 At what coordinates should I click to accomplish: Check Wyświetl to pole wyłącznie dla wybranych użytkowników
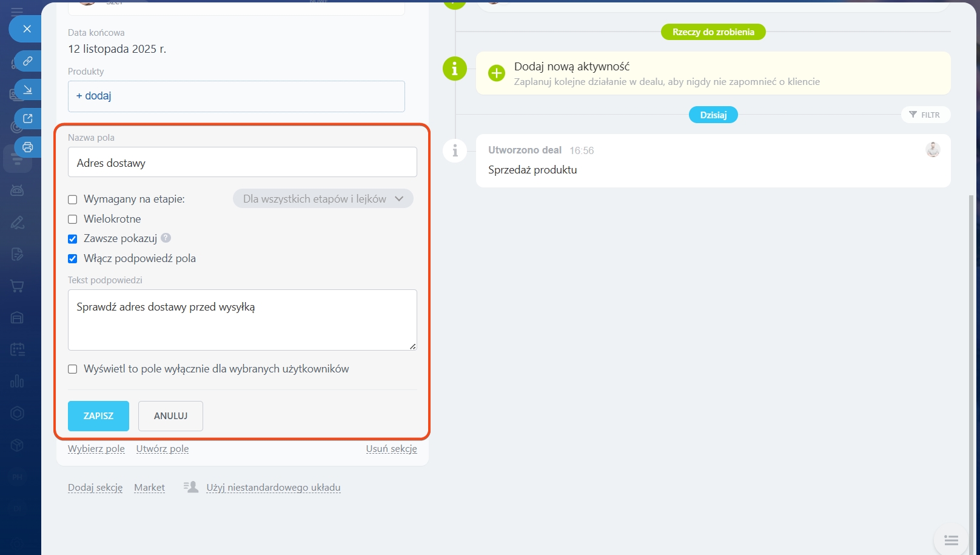pyautogui.click(x=73, y=369)
